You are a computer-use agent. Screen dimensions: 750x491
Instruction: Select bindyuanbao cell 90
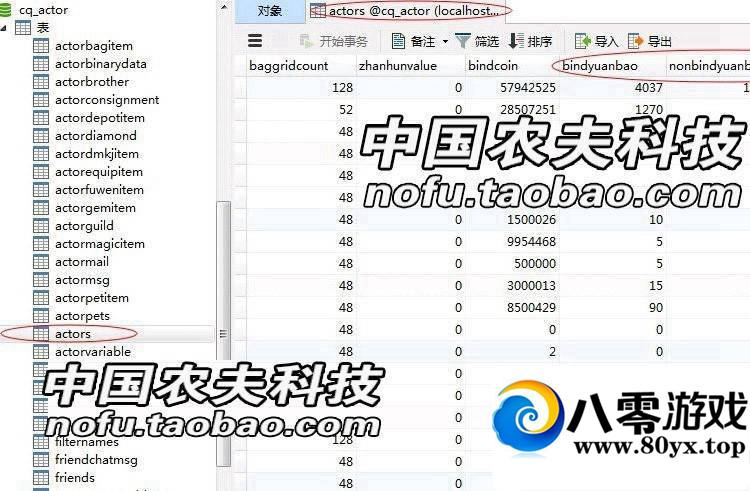[613, 307]
